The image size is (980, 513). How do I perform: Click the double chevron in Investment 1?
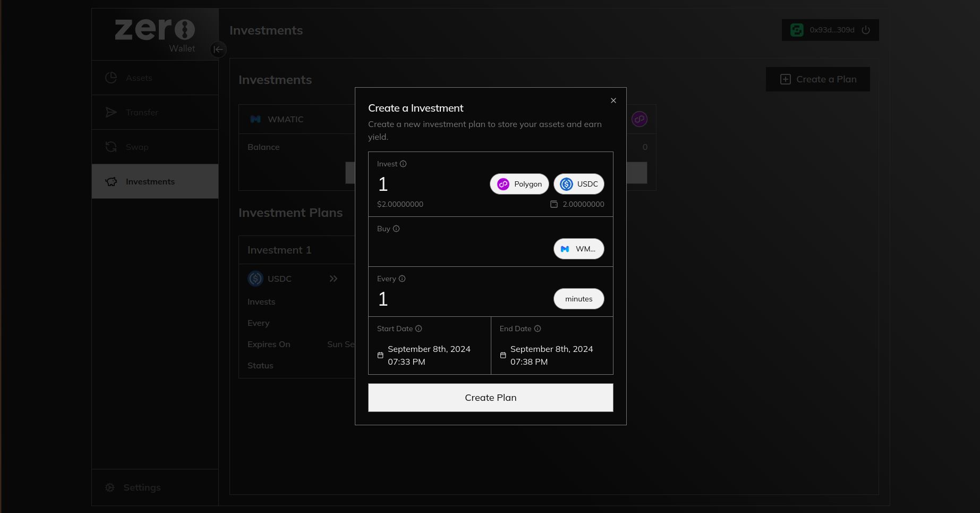click(333, 279)
